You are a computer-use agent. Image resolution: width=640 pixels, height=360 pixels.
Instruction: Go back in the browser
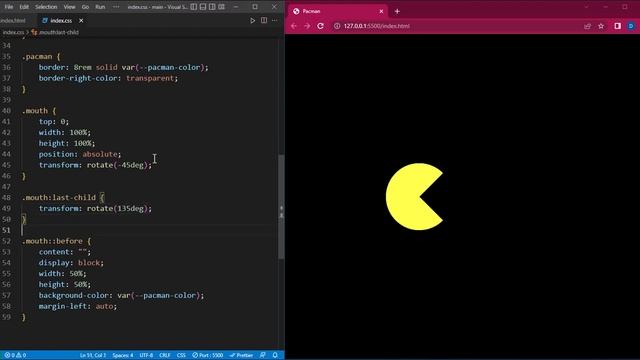(294, 26)
